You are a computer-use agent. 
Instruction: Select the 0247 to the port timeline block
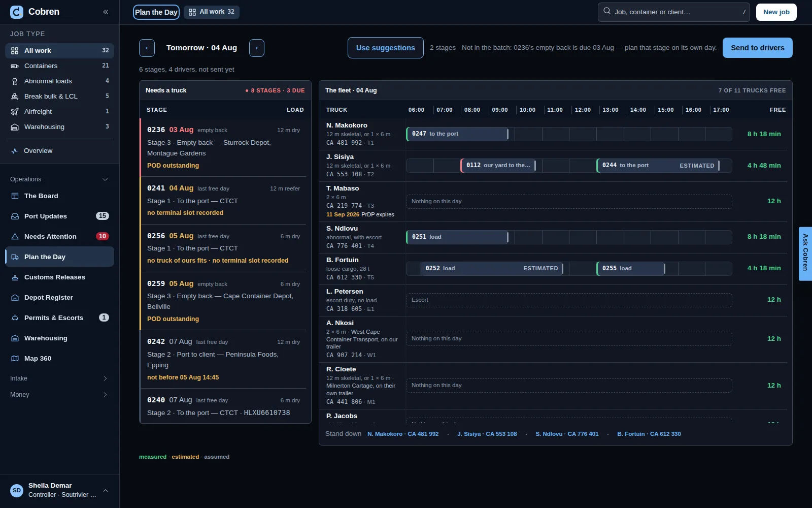(x=457, y=134)
